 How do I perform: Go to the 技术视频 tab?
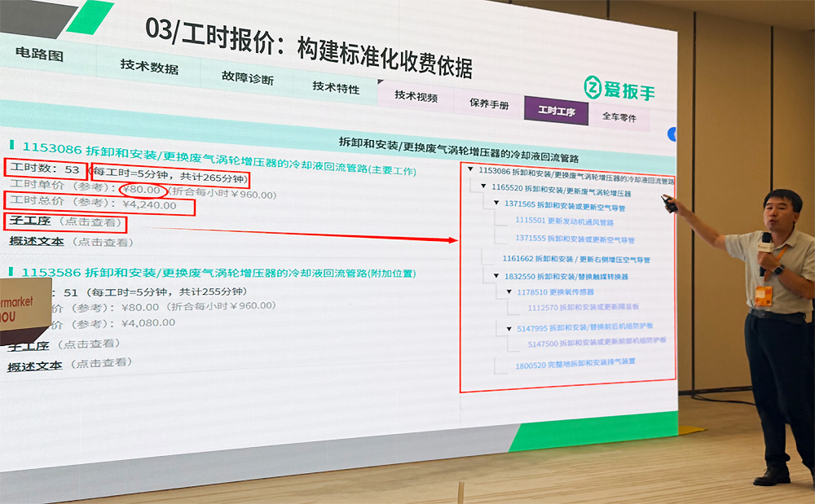point(416,96)
